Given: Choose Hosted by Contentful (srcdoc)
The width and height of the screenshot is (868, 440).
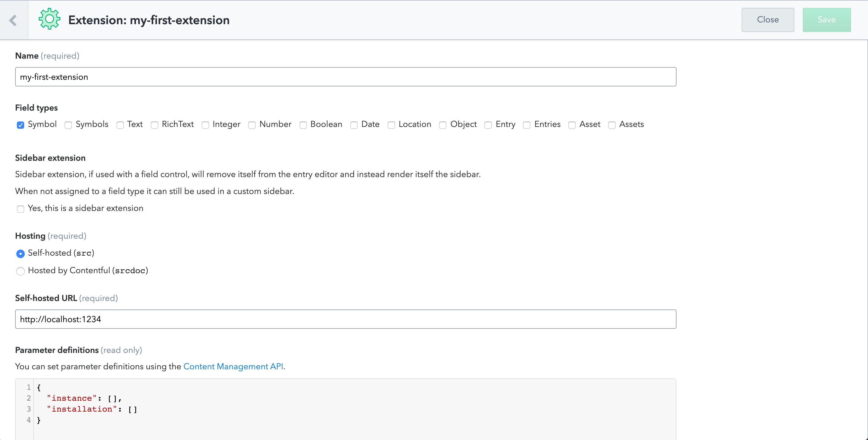Looking at the screenshot, I should click(21, 271).
